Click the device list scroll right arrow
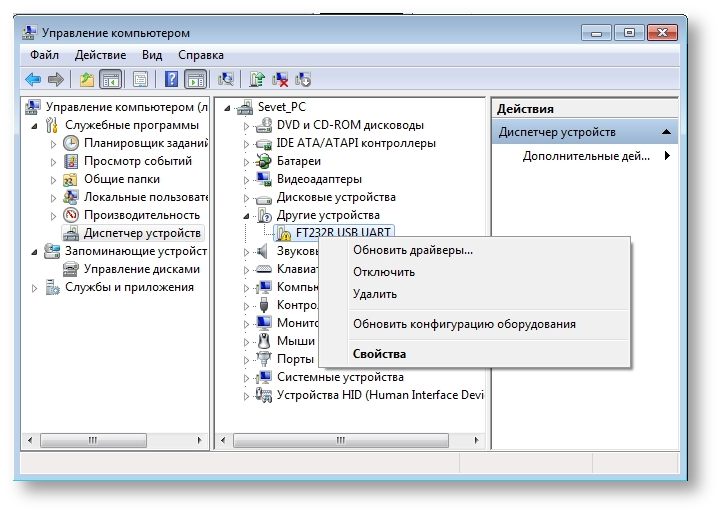Screen dimensions: 722x515 477,440
